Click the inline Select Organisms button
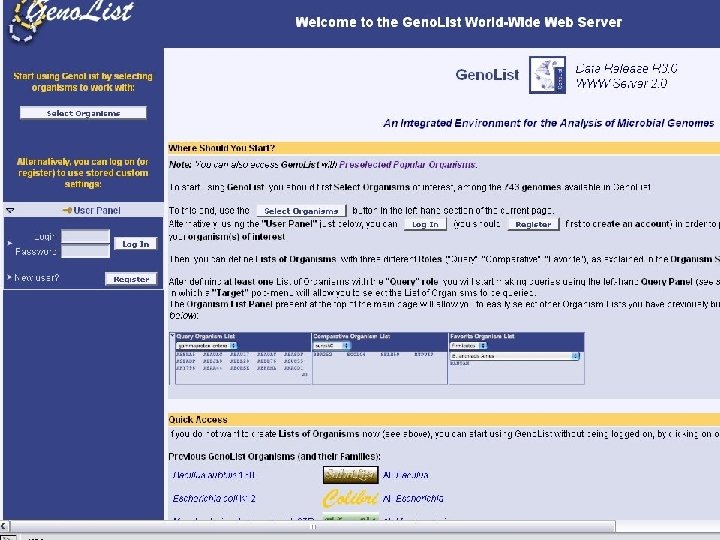The height and width of the screenshot is (540, 720). pos(301,211)
